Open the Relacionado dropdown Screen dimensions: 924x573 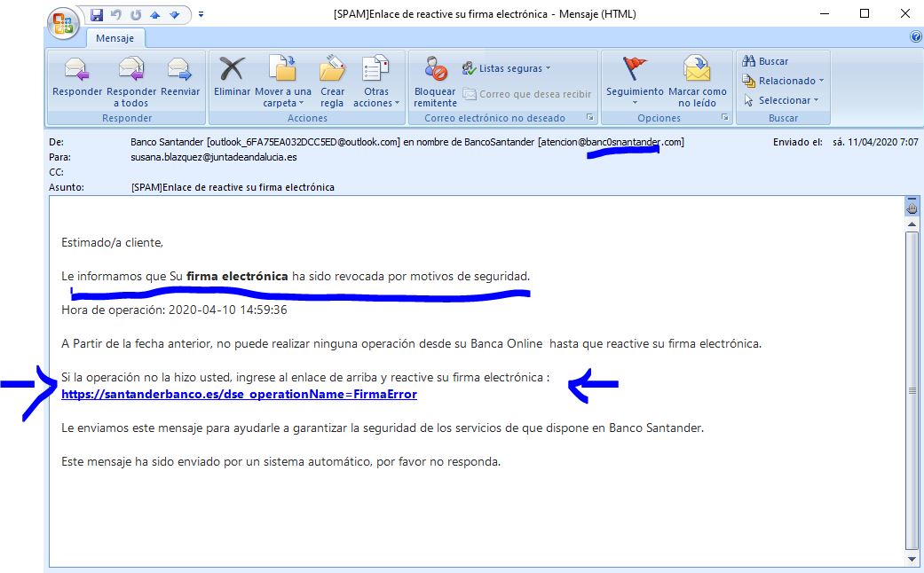[x=783, y=81]
